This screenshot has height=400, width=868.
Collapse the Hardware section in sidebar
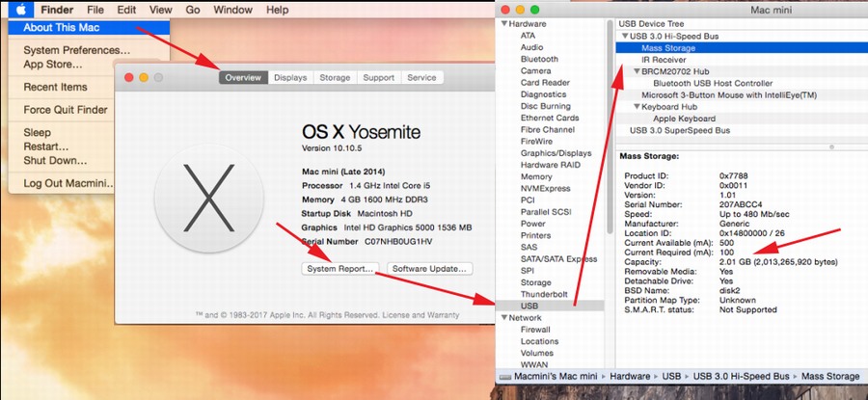click(503, 24)
